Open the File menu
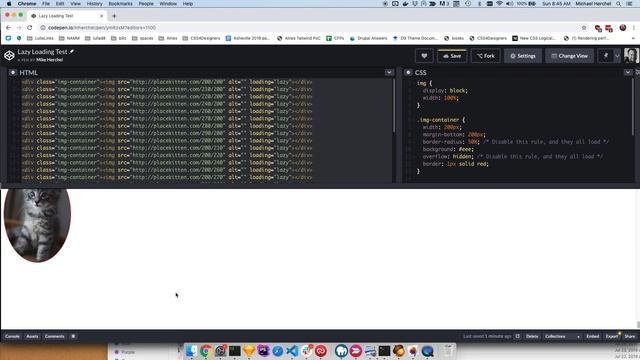640x360 pixels. pyautogui.click(x=46, y=4)
